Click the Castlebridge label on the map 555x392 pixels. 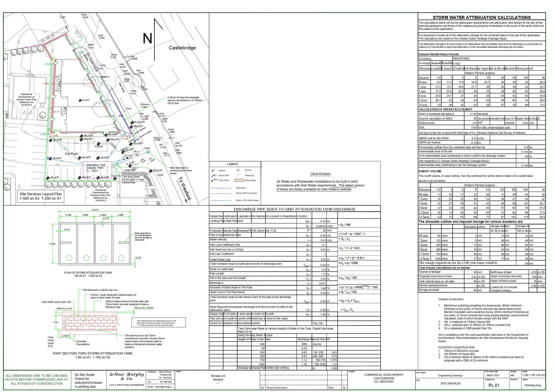[182, 48]
